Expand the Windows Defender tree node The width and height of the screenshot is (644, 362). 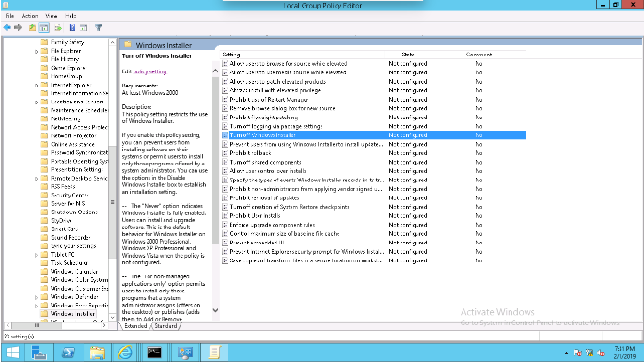tap(36, 297)
